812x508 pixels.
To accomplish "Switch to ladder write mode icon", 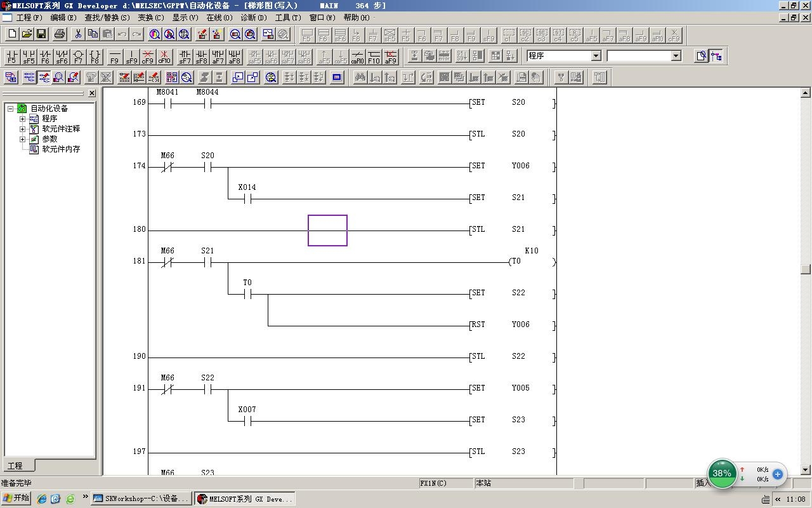I will 44,77.
